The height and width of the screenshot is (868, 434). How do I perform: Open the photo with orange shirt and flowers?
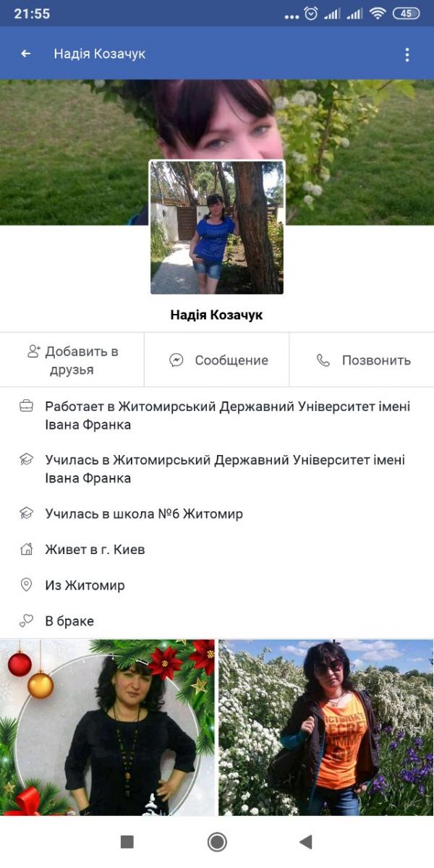tap(326, 727)
